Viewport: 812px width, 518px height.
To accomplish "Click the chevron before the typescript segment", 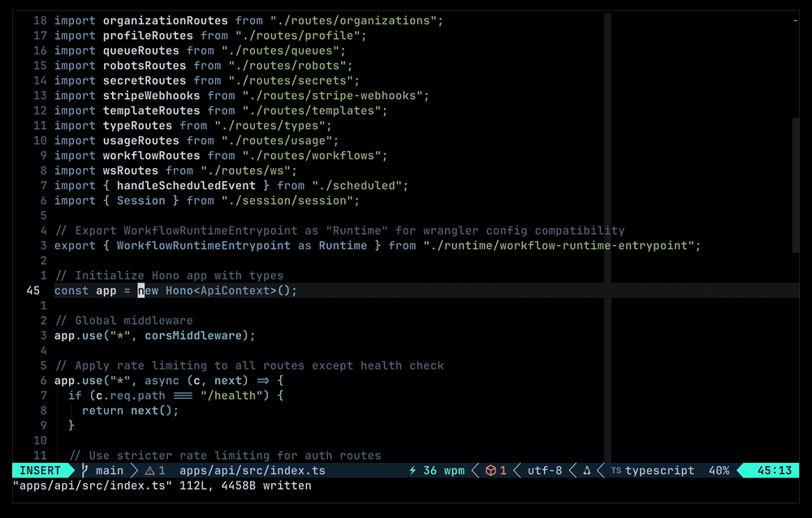I will click(x=601, y=470).
